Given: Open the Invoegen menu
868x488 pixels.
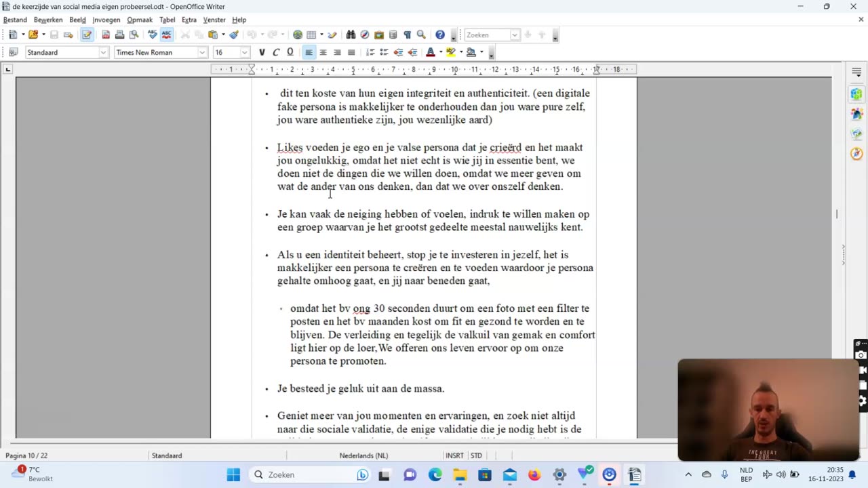Looking at the screenshot, I should pyautogui.click(x=106, y=20).
